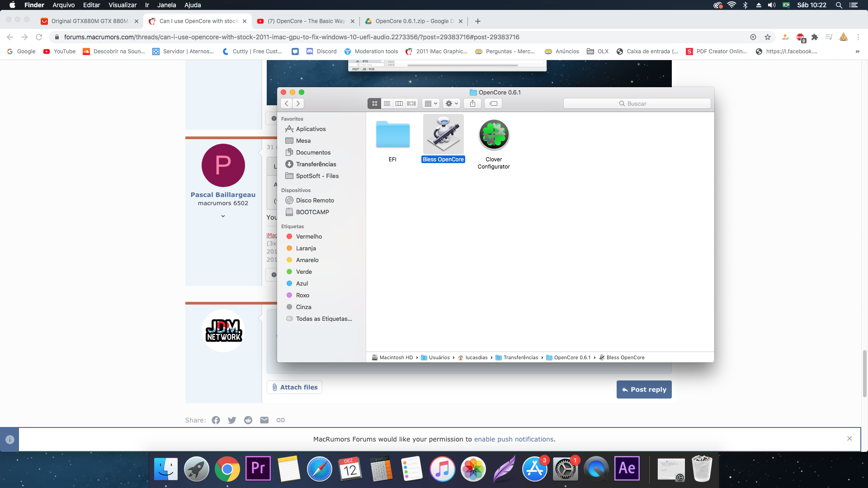The width and height of the screenshot is (868, 488).
Task: Open the Visualizar menu
Action: tap(122, 5)
